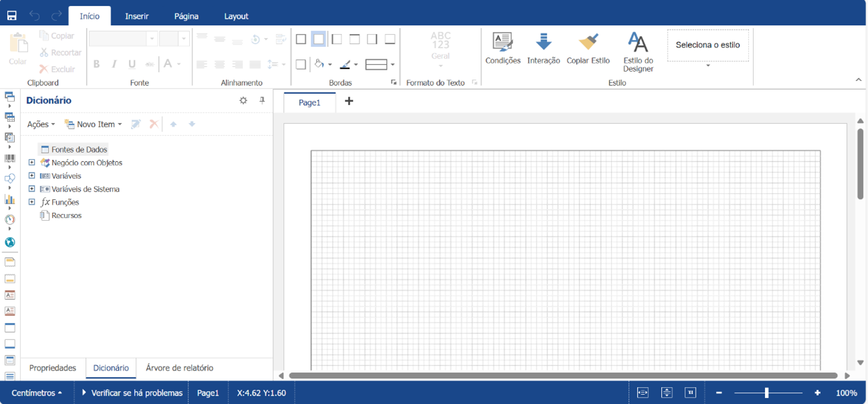The width and height of the screenshot is (868, 404).
Task: Click the Recortar button
Action: [60, 53]
